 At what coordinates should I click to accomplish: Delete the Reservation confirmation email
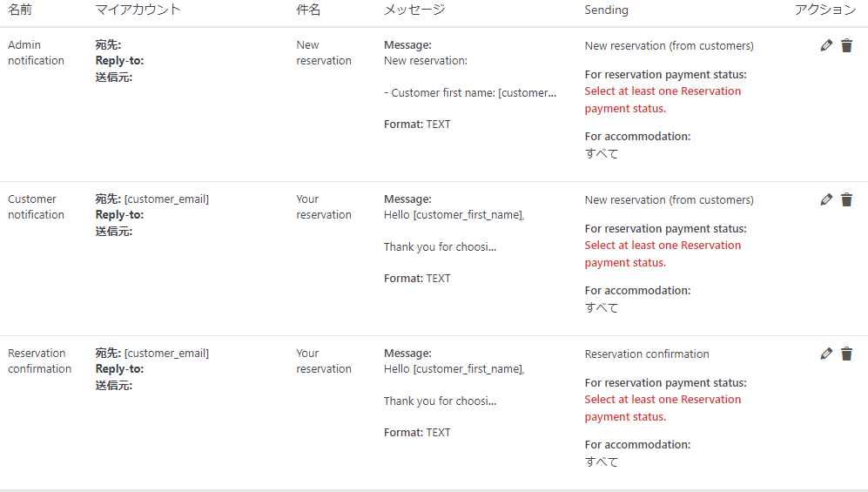click(846, 354)
